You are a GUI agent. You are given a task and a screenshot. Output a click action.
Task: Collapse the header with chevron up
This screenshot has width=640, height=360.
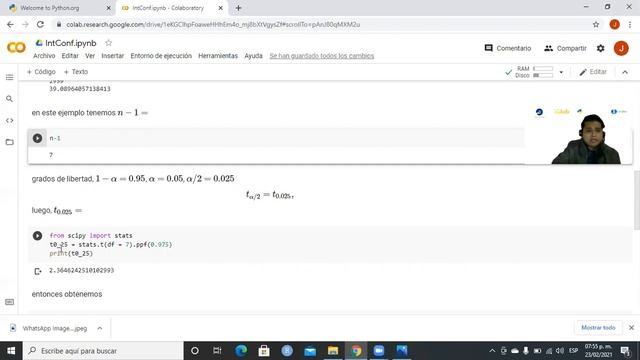click(625, 72)
